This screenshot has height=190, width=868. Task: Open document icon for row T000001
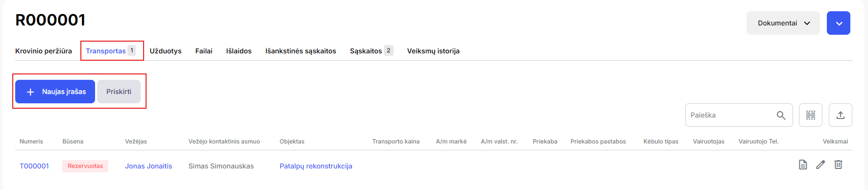803,165
